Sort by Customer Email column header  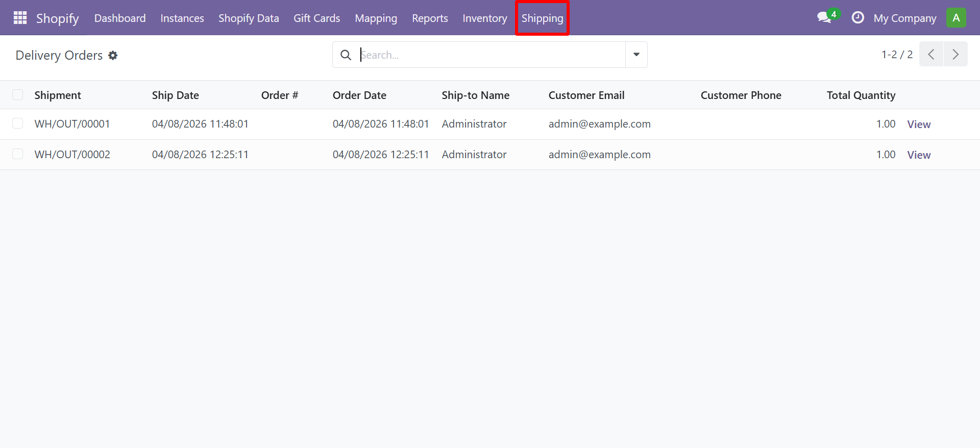click(586, 95)
